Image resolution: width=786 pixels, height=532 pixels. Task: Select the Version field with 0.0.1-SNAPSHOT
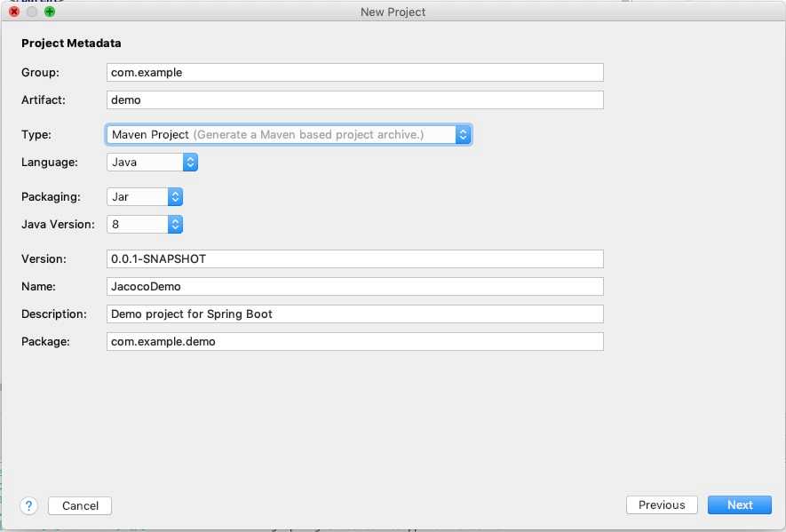pos(355,258)
